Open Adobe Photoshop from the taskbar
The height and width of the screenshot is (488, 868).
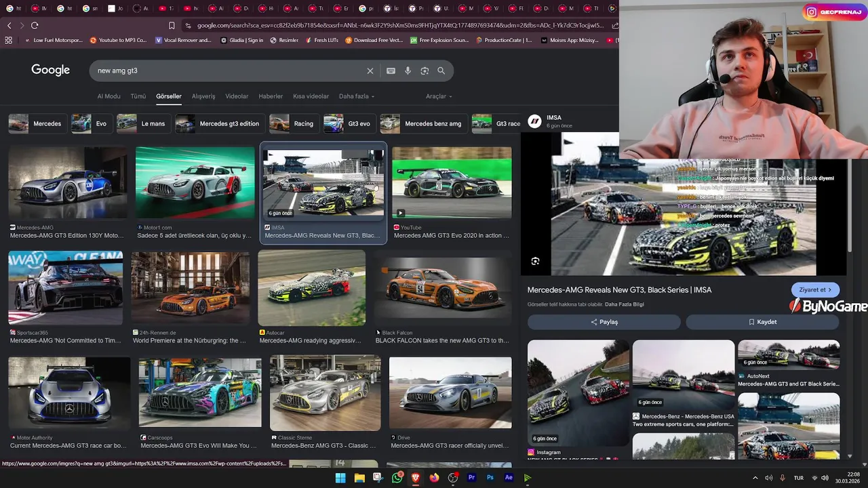[x=490, y=478]
